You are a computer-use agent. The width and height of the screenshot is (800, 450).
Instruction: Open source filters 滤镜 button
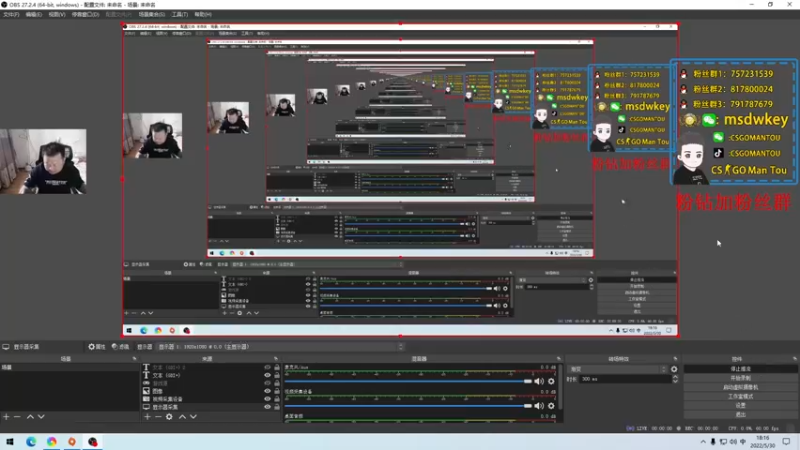click(x=120, y=346)
